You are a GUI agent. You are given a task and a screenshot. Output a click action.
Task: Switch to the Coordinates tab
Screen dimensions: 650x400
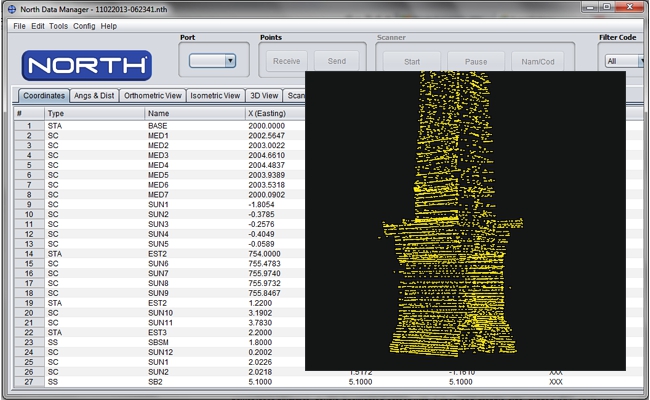click(x=44, y=96)
